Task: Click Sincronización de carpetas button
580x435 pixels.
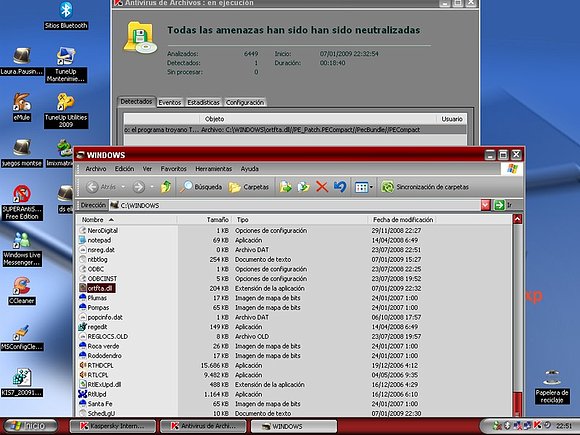Action: coord(425,187)
